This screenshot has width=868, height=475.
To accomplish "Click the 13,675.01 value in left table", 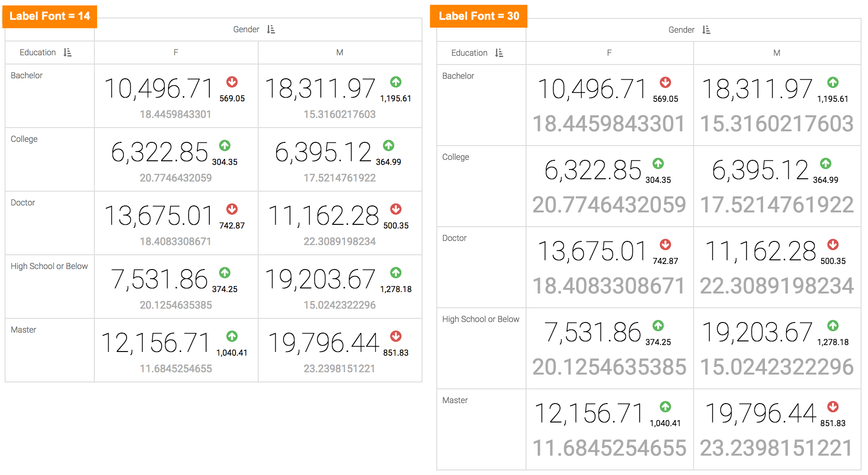I will (x=159, y=216).
